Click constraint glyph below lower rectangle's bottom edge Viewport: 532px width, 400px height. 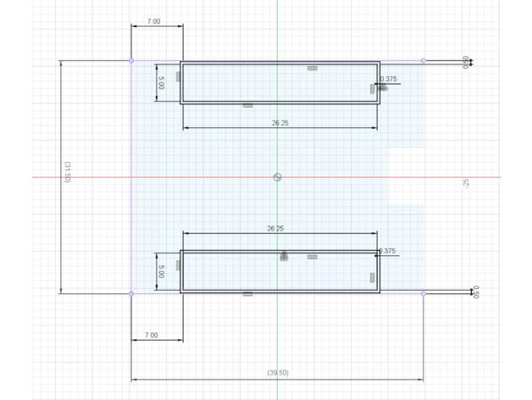pyautogui.click(x=247, y=294)
